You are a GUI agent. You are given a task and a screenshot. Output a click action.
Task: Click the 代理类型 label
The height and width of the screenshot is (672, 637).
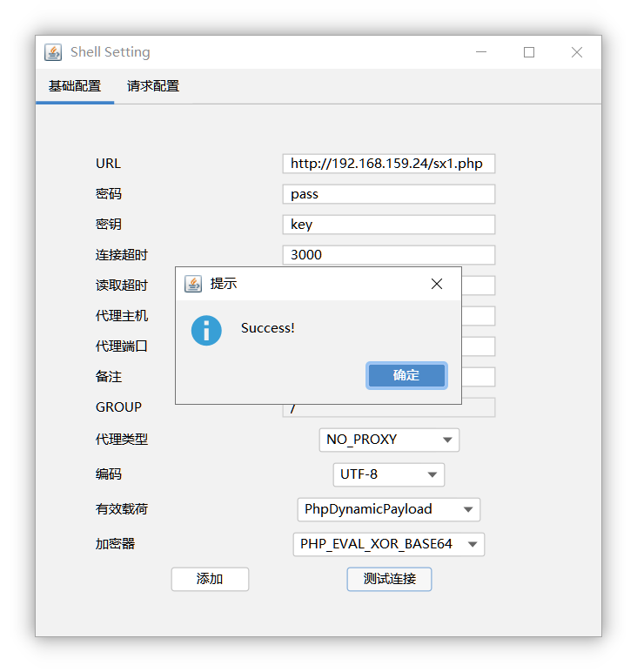click(x=122, y=440)
